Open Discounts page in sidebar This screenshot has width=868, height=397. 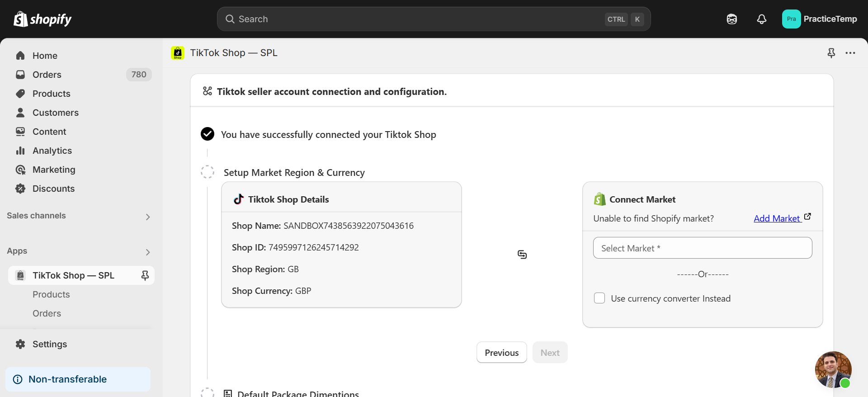(x=53, y=189)
